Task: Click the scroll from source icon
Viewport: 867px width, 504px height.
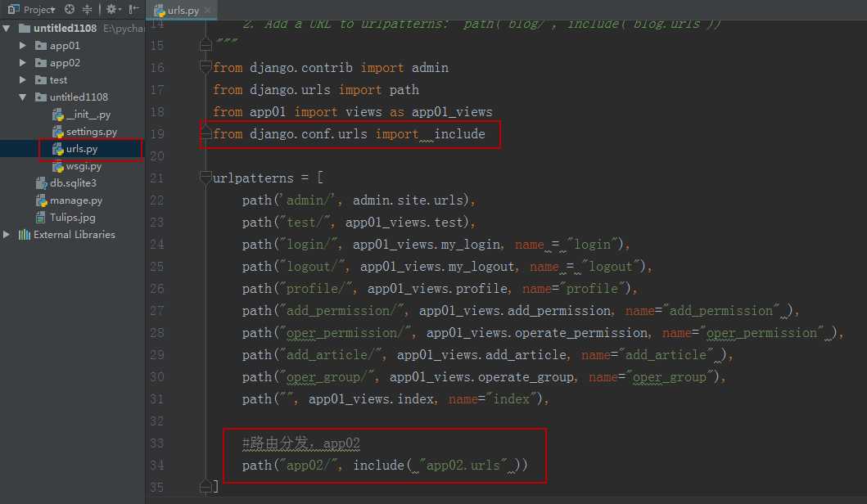Action: click(69, 9)
